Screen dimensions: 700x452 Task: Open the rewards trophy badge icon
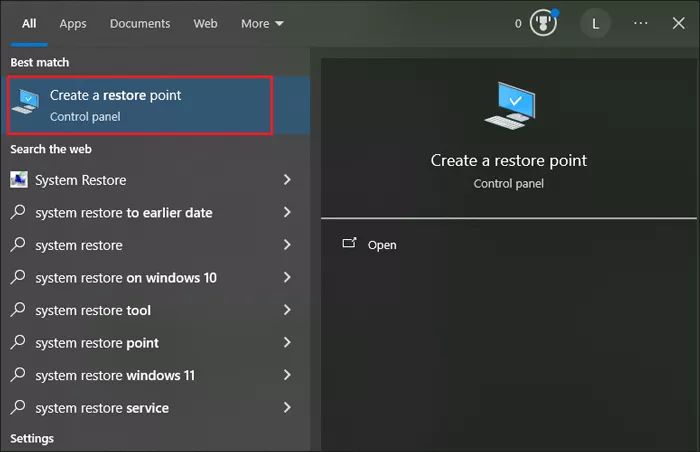(x=543, y=23)
